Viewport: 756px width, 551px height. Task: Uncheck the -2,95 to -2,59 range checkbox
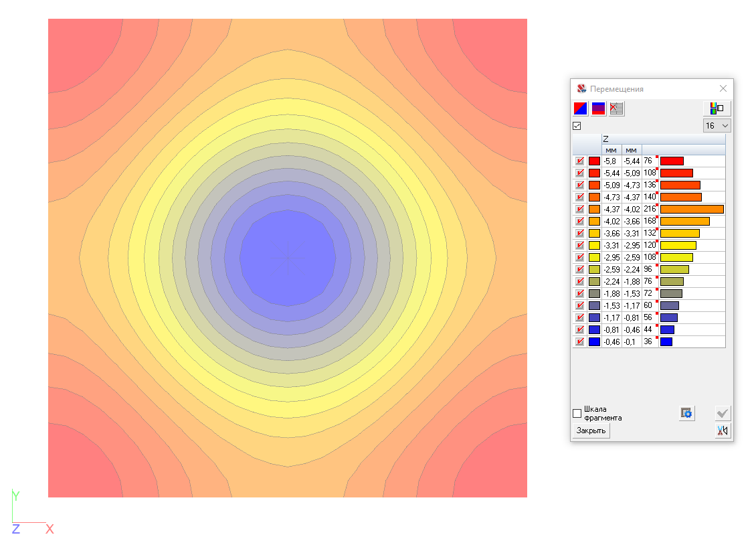coord(579,258)
